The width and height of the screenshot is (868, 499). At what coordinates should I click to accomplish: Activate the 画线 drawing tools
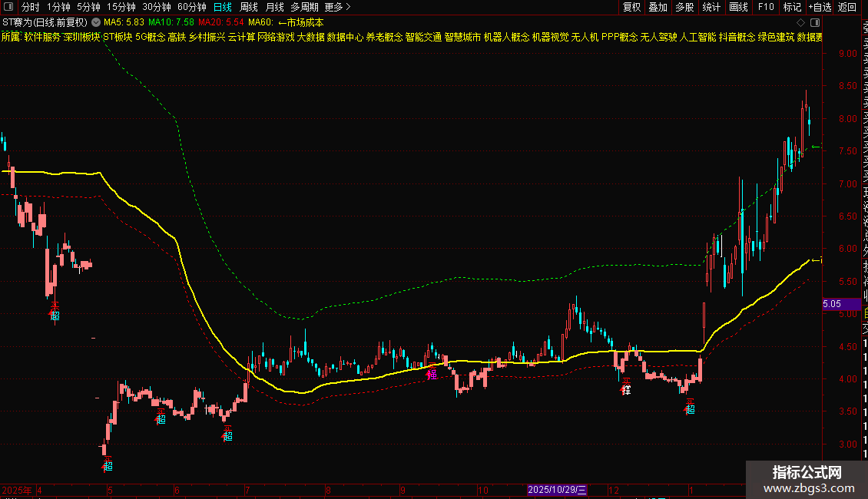point(738,7)
